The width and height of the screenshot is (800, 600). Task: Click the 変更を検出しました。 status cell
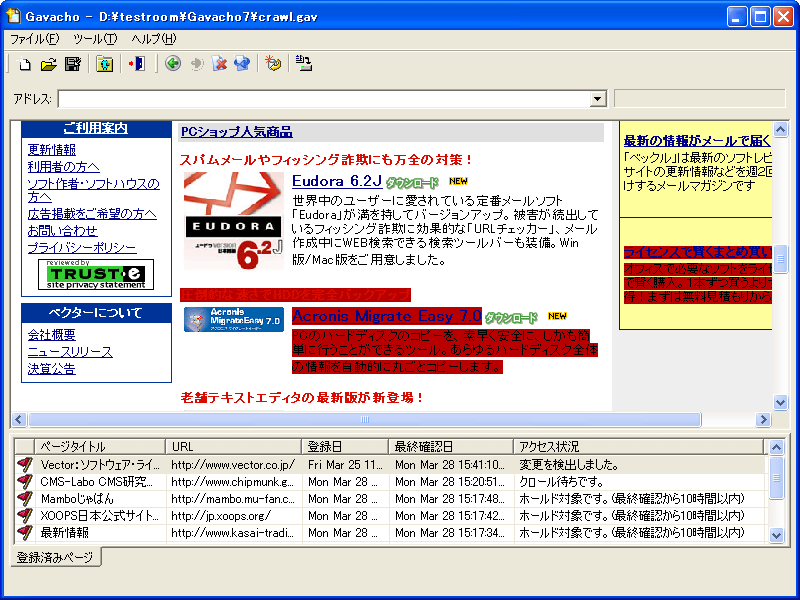point(569,465)
